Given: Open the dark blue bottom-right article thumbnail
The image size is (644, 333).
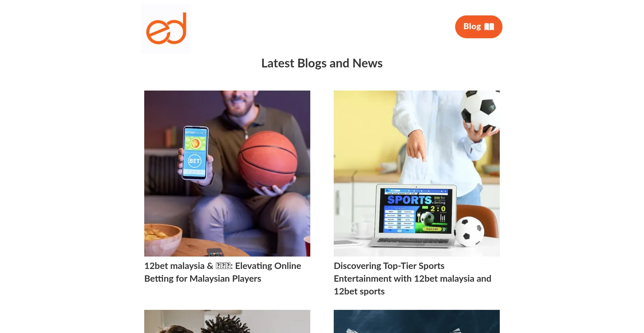Looking at the screenshot, I should [417, 321].
